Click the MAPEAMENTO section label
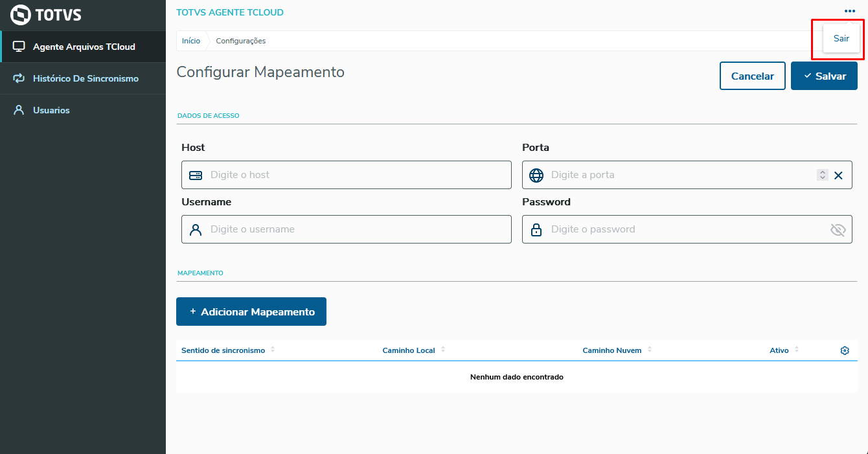Image resolution: width=868 pixels, height=454 pixels. point(200,273)
